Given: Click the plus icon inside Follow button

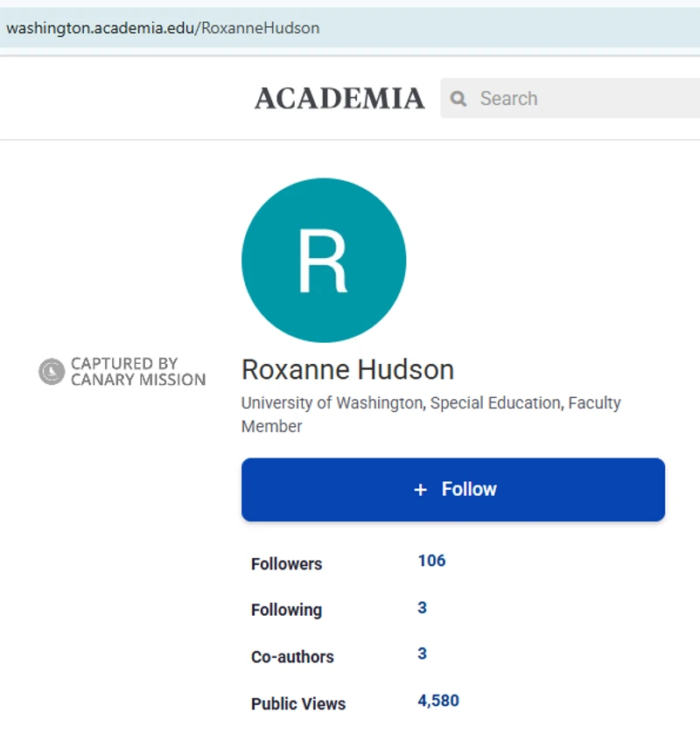Looking at the screenshot, I should (x=421, y=490).
